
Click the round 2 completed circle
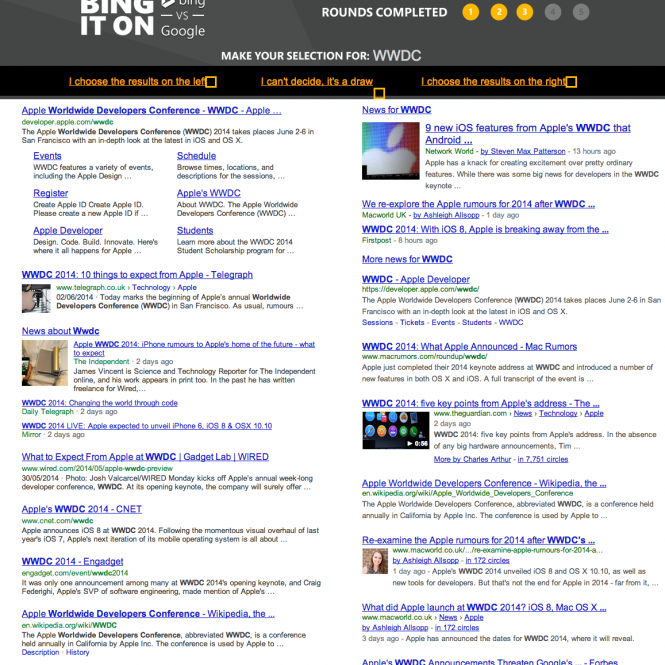499,12
